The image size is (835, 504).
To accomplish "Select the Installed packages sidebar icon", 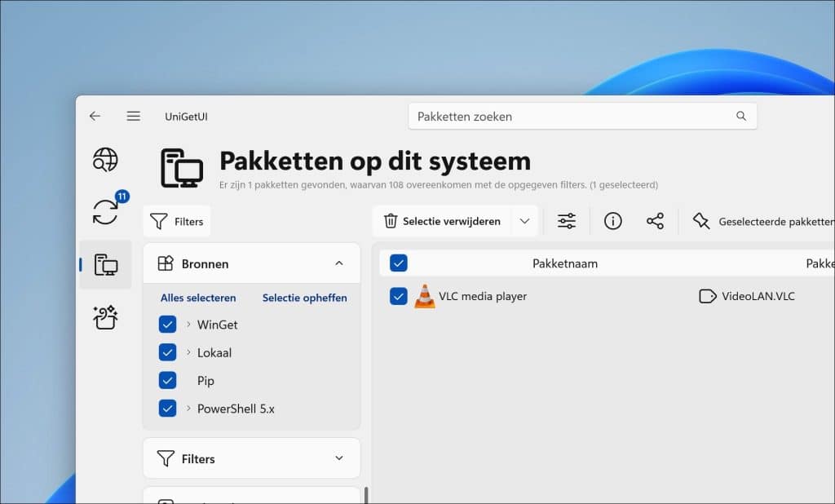I will (x=106, y=264).
